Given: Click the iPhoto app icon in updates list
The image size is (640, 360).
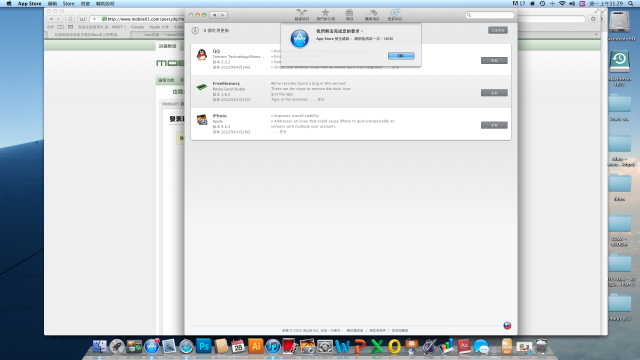Looking at the screenshot, I should (202, 119).
